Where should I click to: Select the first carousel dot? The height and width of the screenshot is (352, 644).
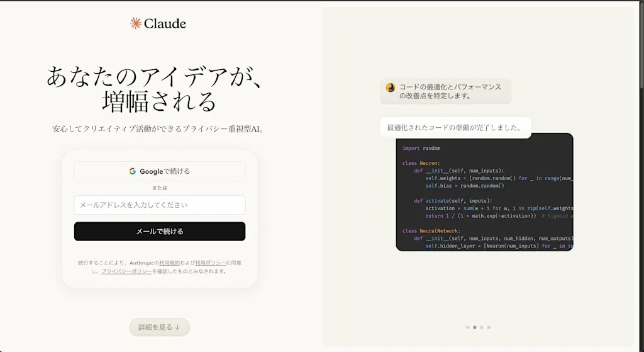click(x=467, y=327)
